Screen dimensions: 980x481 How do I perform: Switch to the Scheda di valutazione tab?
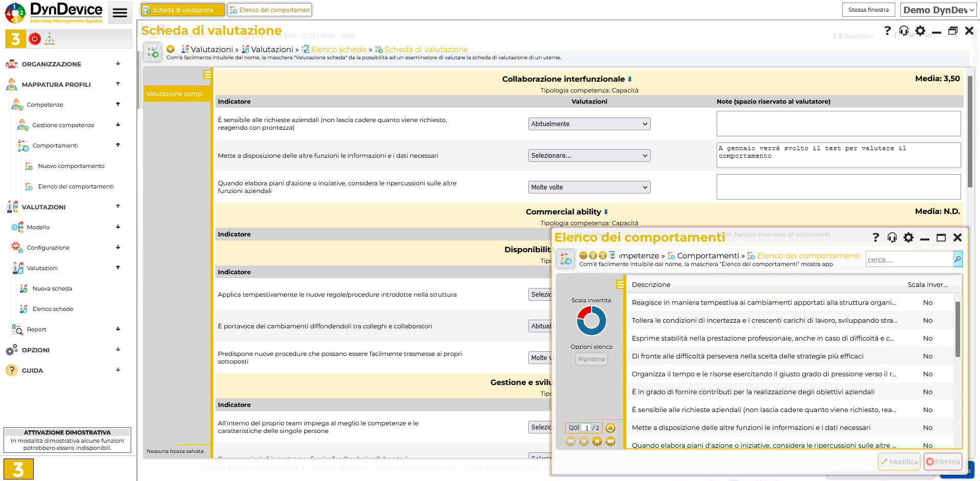(x=183, y=10)
